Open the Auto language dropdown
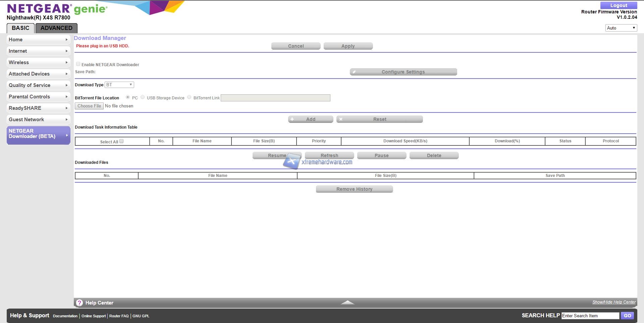This screenshot has width=644, height=323. pyautogui.click(x=621, y=28)
